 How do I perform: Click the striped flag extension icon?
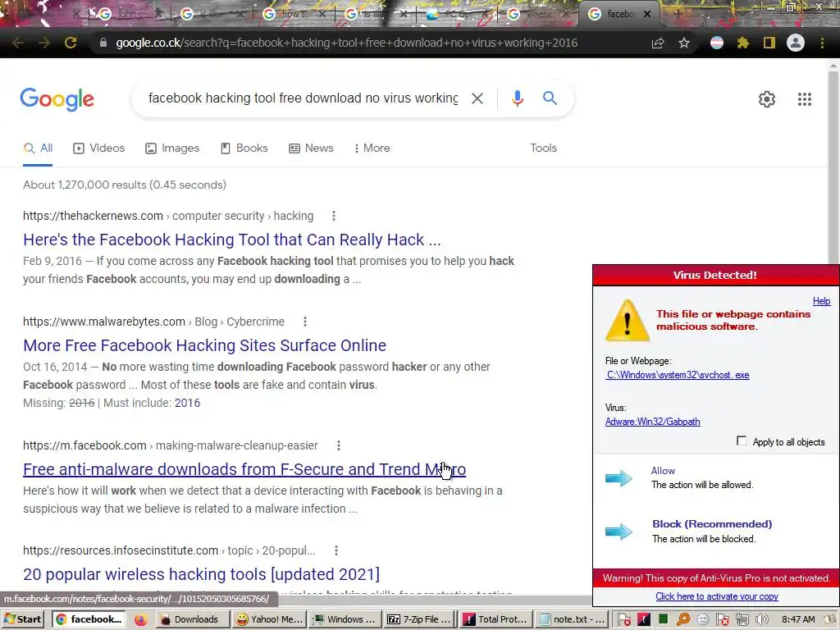pyautogui.click(x=717, y=43)
